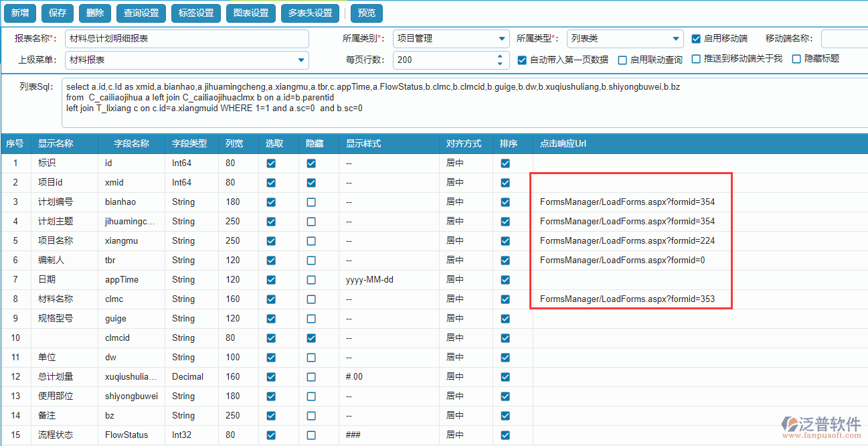Image resolution: width=868 pixels, height=446 pixels.
Task: Click the 保存 button
Action: point(58,13)
